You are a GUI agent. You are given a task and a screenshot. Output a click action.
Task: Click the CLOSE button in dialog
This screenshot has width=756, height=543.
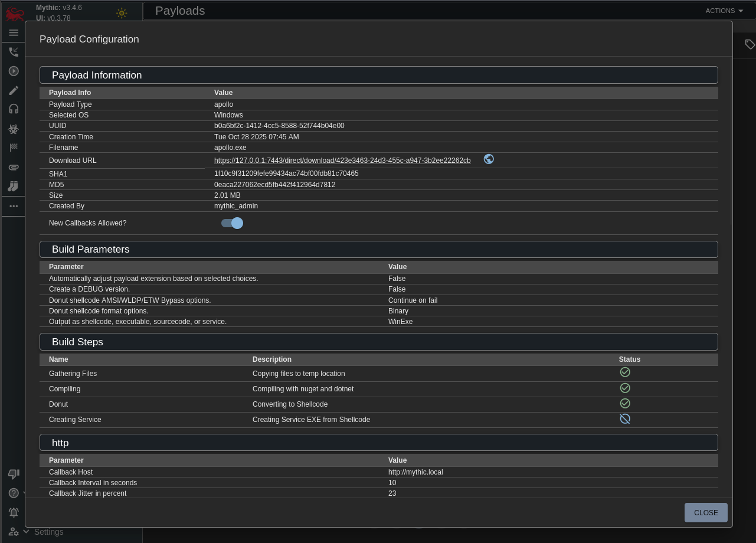pos(705,512)
